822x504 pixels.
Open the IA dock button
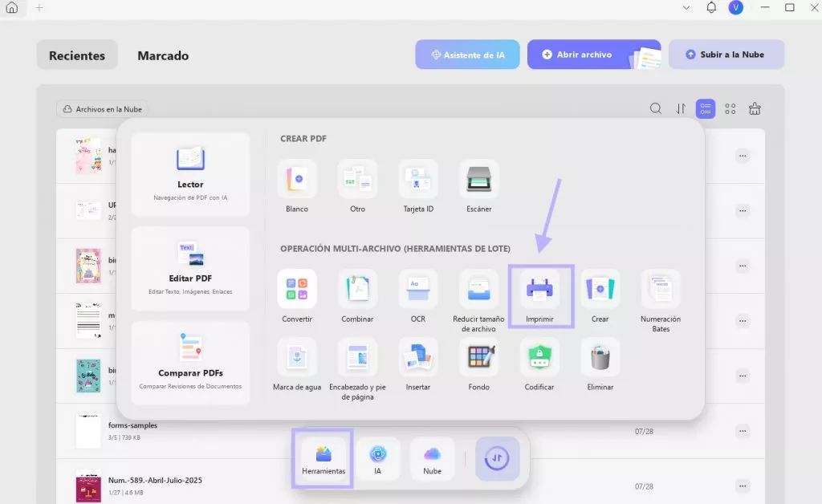coord(377,459)
